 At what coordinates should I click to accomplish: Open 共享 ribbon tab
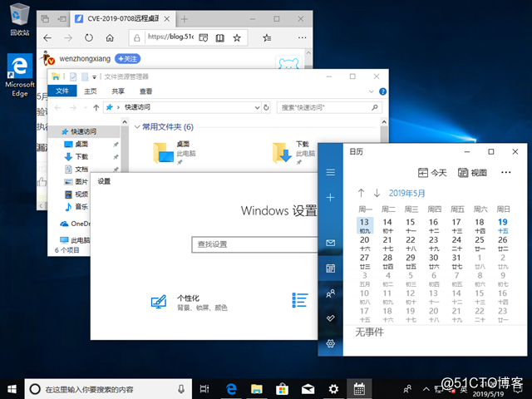coord(118,91)
